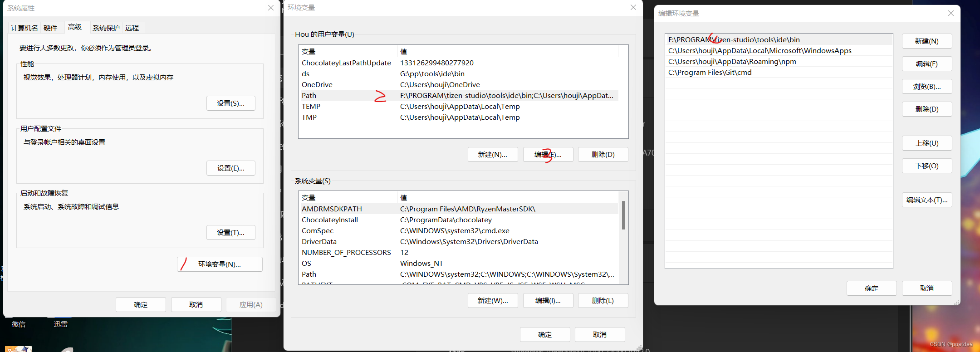
Task: Click 新建(N) in 编辑环境变量 dialog
Action: [x=927, y=41]
